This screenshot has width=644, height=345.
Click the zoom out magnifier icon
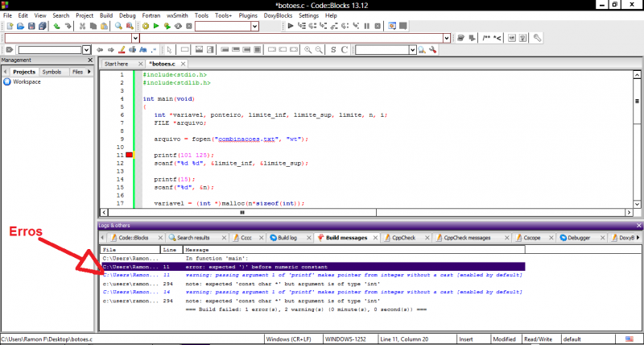tap(319, 50)
